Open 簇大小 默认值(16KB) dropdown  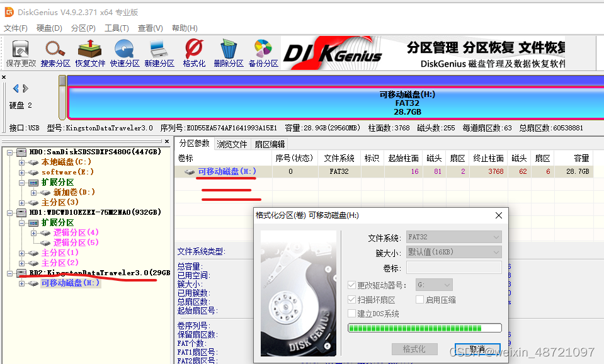click(453, 252)
